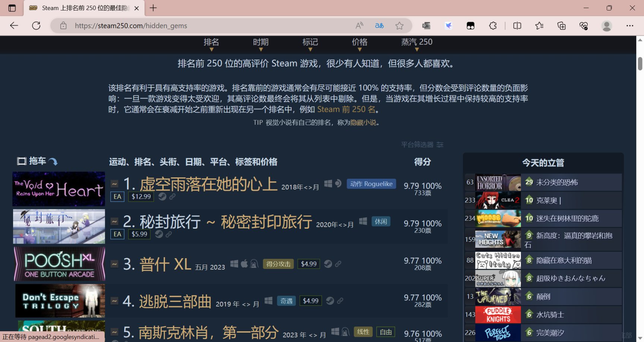Screen dimensions: 644x342
Task: Click the Steam store icon for Void Rains
Action: 162,196
